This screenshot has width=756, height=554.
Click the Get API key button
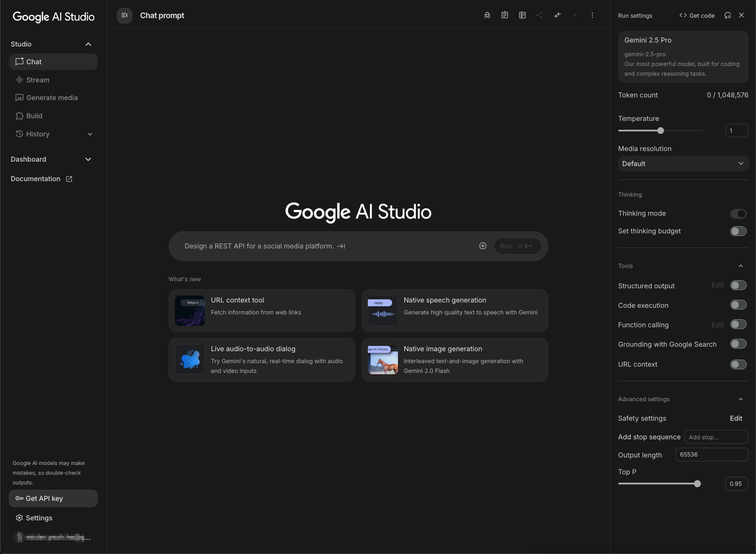(53, 498)
